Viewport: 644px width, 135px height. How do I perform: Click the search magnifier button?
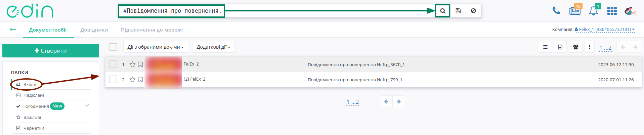tap(442, 11)
